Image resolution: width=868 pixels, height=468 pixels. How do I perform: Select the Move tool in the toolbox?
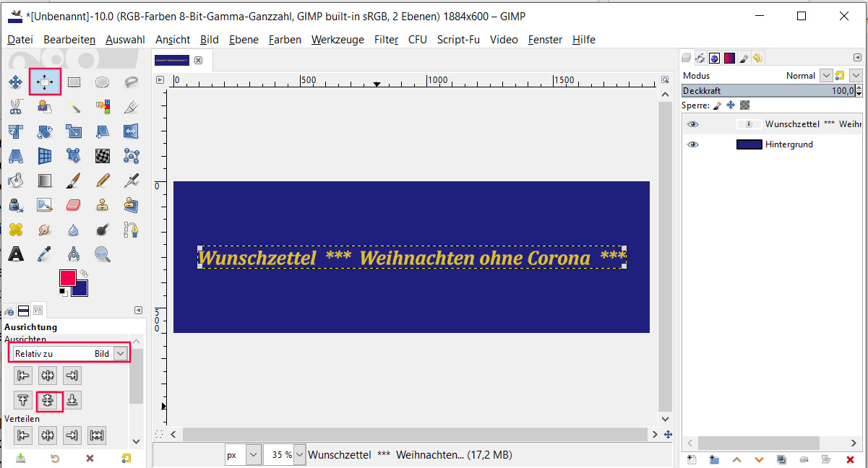point(15,82)
